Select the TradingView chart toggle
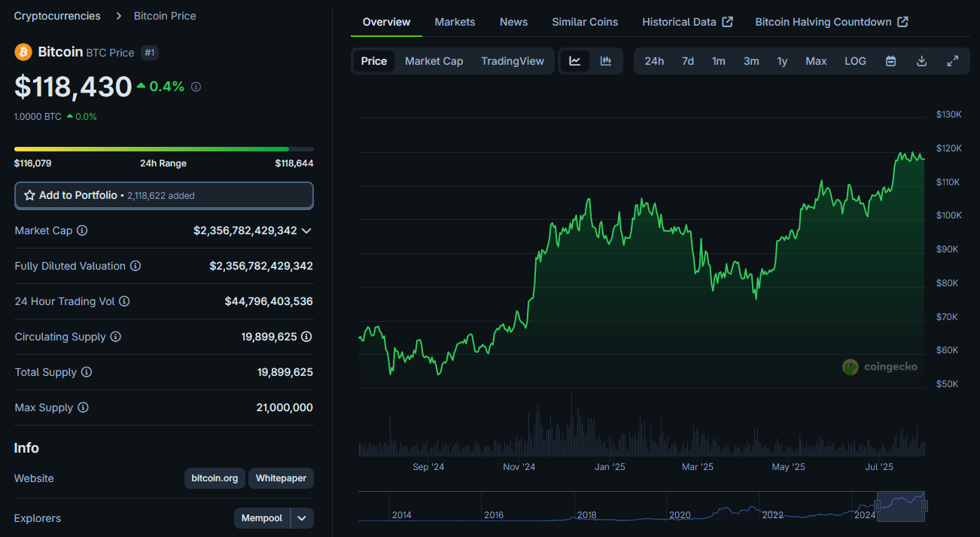Screen dimensions: 980x537 (513, 61)
